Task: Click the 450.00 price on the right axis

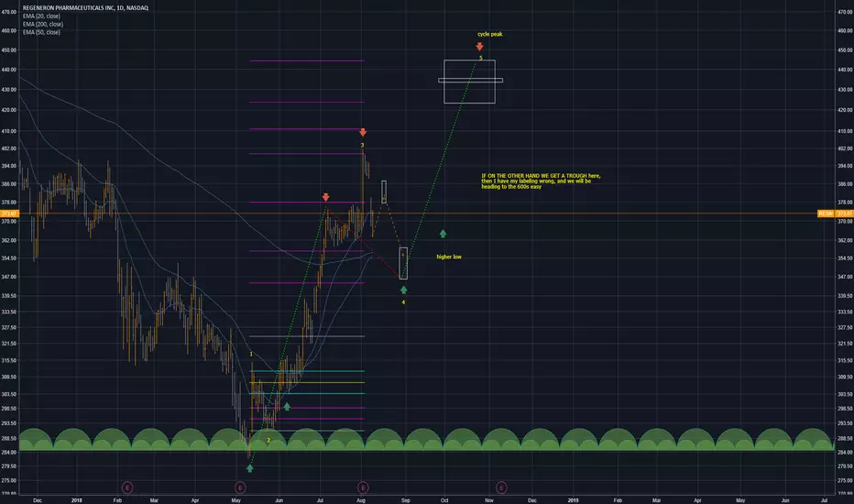Action: [x=845, y=50]
